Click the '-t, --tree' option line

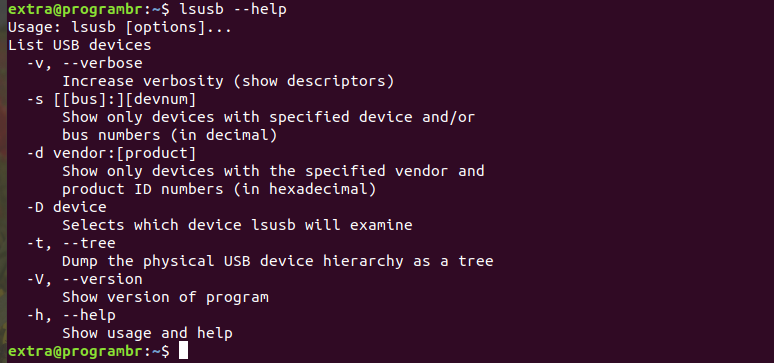[x=71, y=243]
